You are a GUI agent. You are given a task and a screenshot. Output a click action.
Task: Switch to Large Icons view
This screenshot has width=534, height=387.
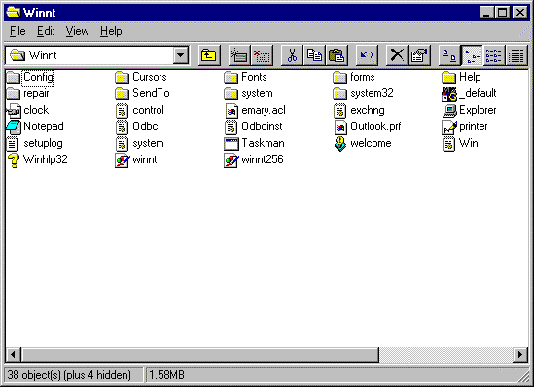(450, 56)
